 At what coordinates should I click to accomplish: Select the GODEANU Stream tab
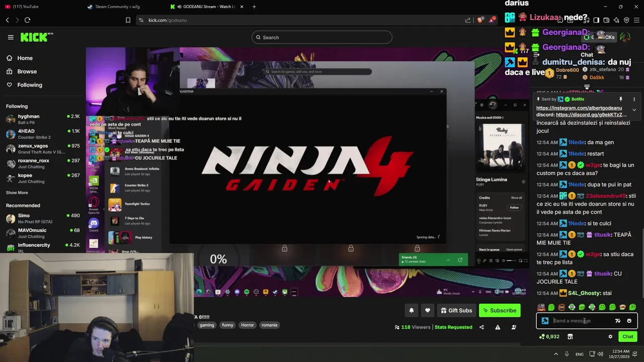[206, 7]
